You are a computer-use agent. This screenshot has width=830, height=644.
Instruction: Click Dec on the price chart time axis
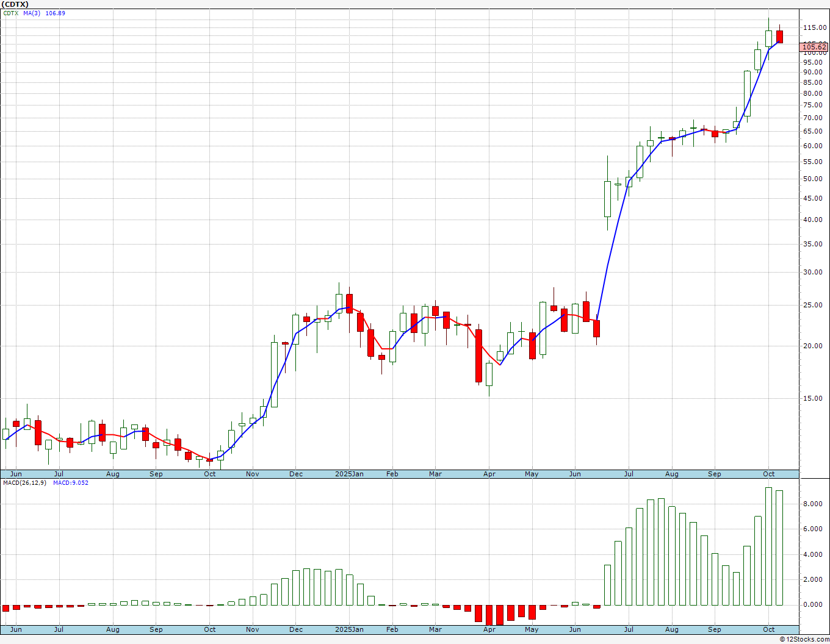pos(296,474)
